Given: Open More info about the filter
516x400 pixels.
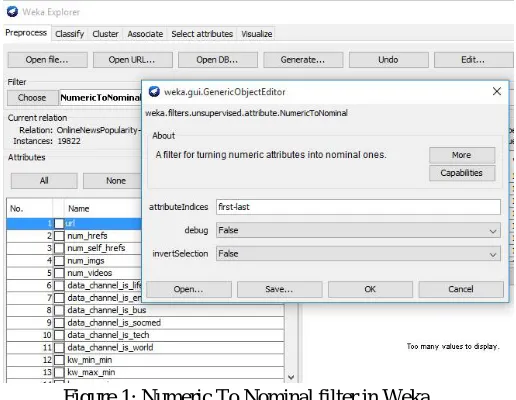Looking at the screenshot, I should point(462,155).
